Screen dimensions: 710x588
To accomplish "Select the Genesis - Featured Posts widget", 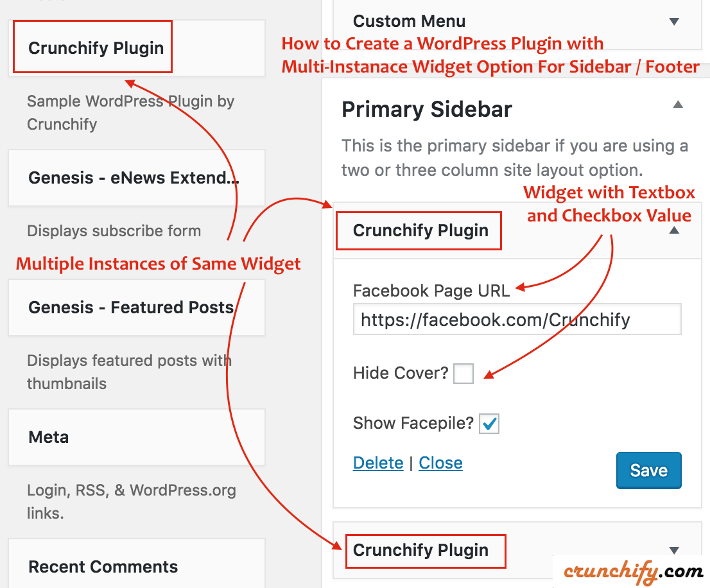I will click(131, 307).
